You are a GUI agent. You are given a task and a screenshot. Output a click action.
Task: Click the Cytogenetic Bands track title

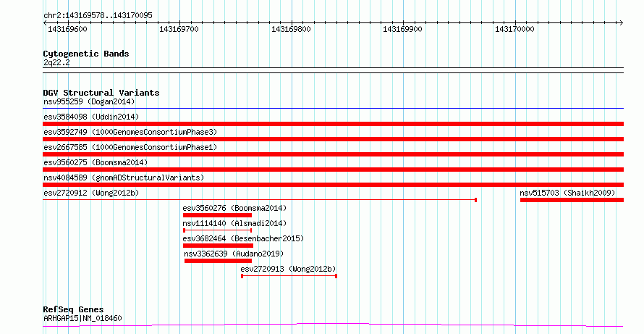pos(86,54)
